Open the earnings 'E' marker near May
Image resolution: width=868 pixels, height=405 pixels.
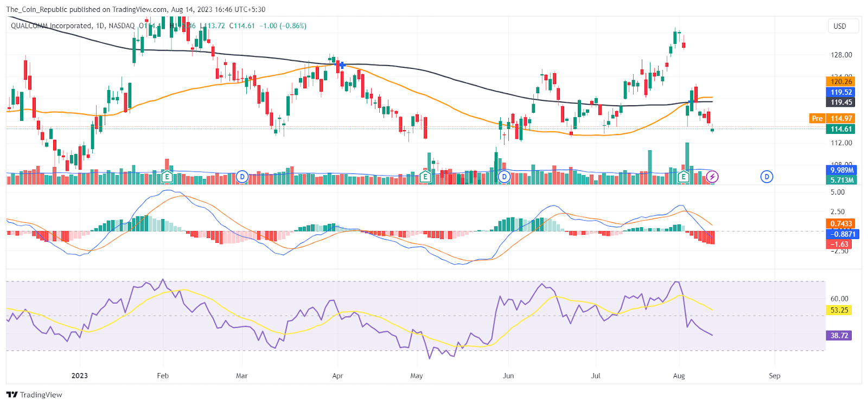425,177
